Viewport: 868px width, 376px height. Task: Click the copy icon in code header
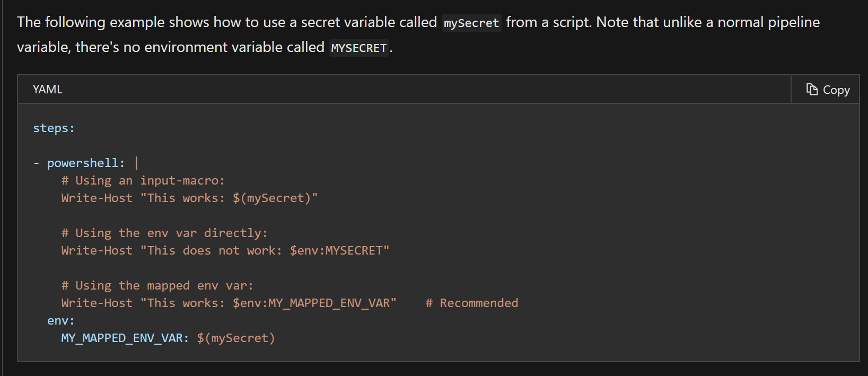click(x=812, y=90)
